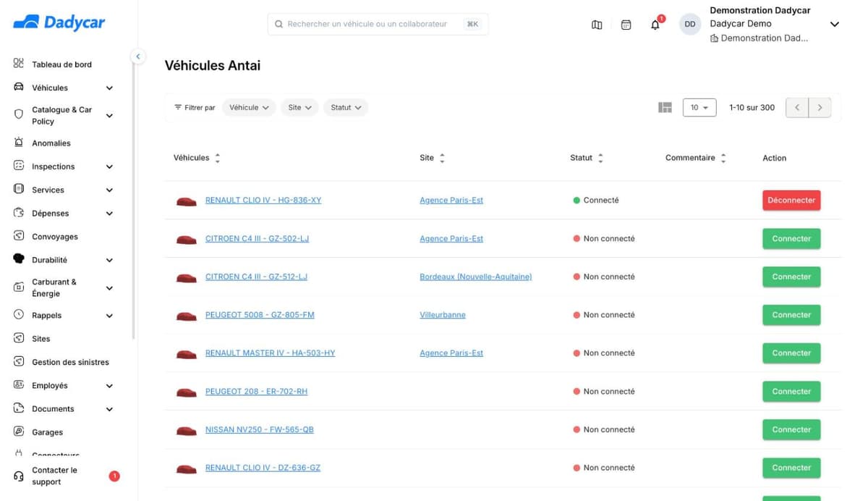Screen dimensions: 868x501
Task: Sort by Véhicules column arrows
Action: [x=218, y=158]
